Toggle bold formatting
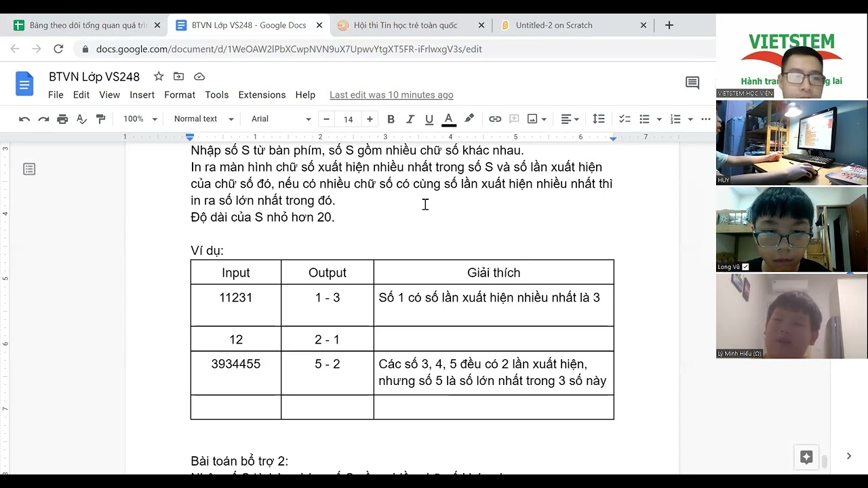This screenshot has height=488, width=868. pyautogui.click(x=391, y=119)
